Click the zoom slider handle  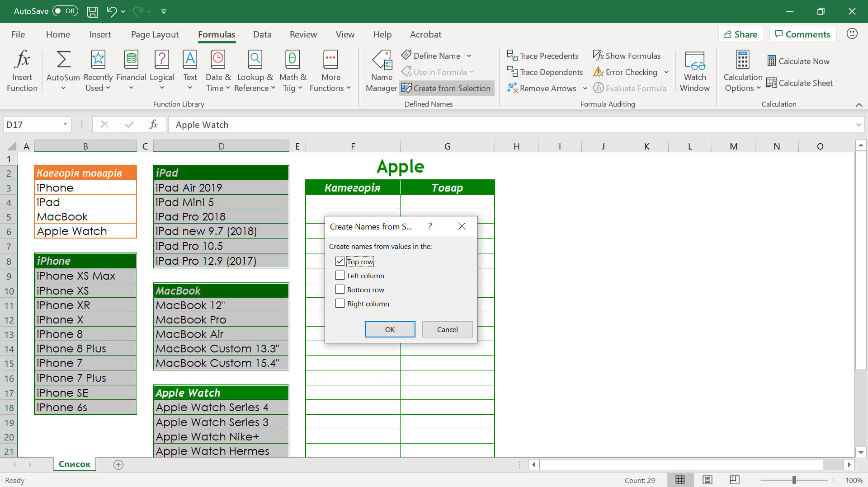[794, 480]
